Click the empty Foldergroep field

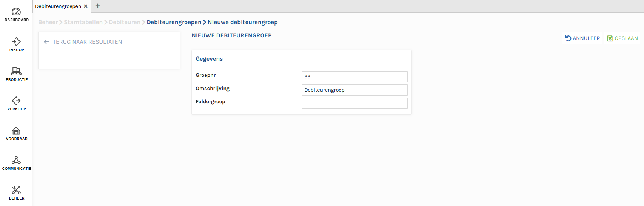tap(354, 103)
